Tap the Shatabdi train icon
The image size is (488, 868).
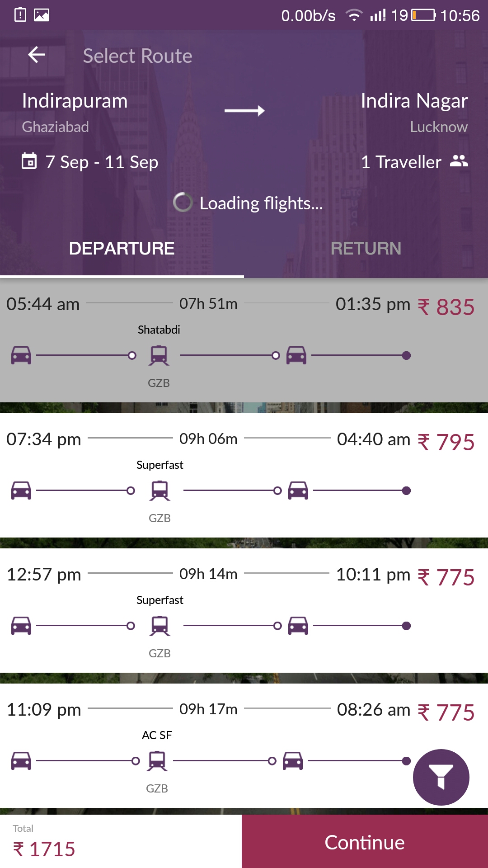(x=159, y=355)
